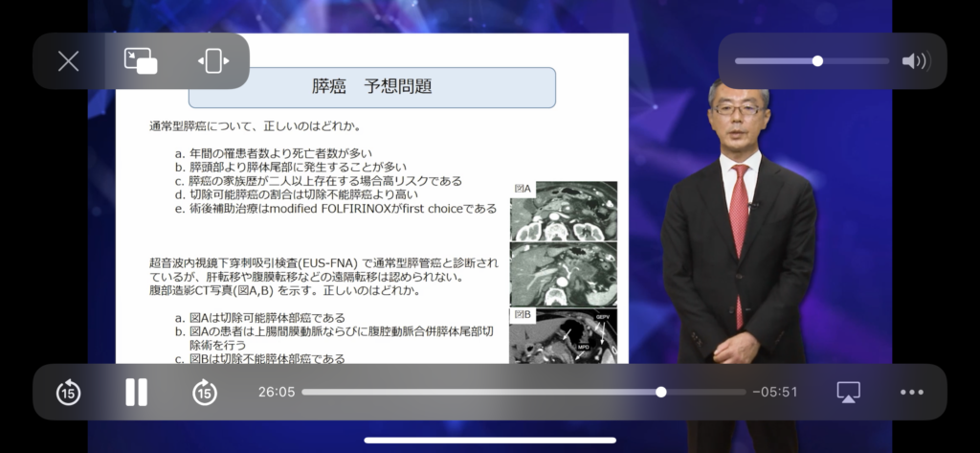Viewport: 980px width, 453px height.
Task: Click the elapsed time 26:05 label
Action: [277, 392]
